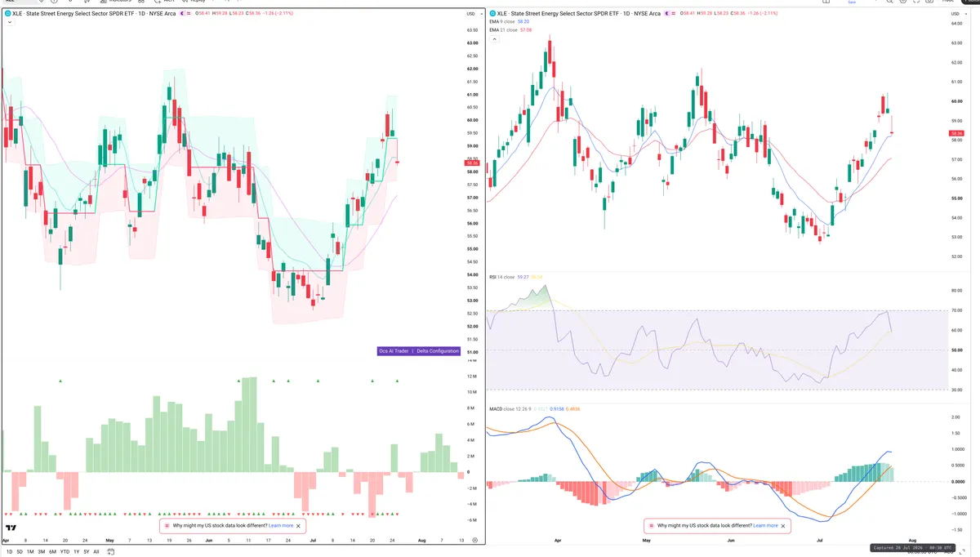This screenshot has height=557, width=980.
Task: Select the 5Y time range
Action: pos(87,551)
